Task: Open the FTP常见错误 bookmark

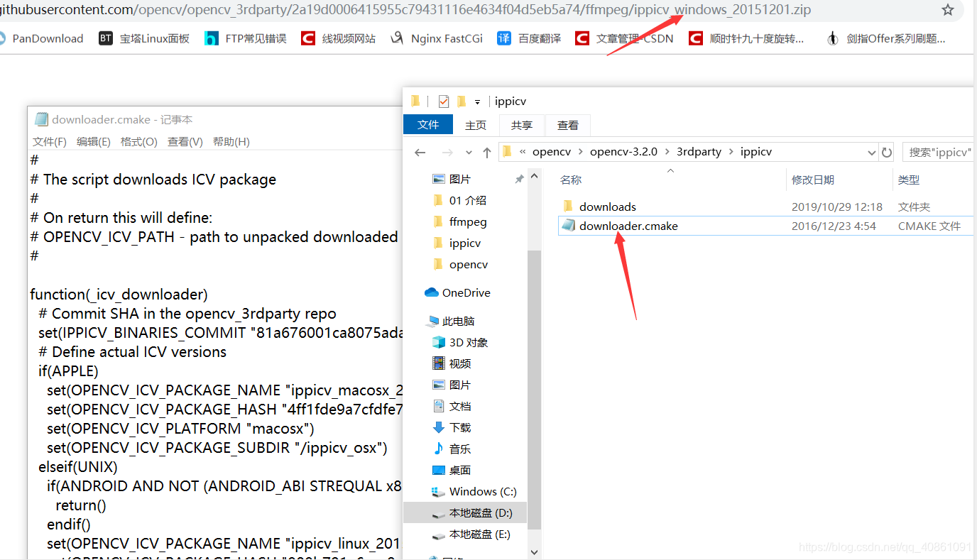Action: (246, 38)
